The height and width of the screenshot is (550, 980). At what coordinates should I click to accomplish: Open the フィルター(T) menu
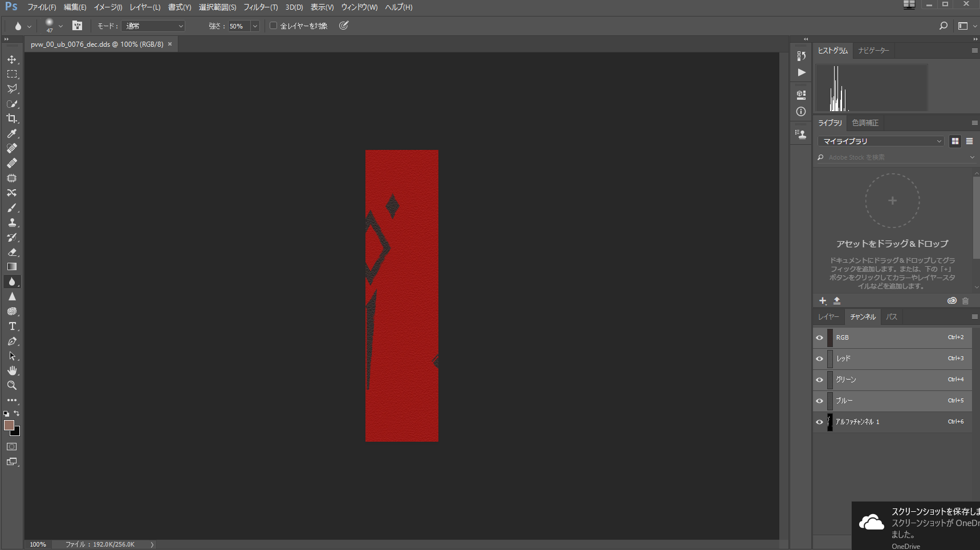pos(261,7)
